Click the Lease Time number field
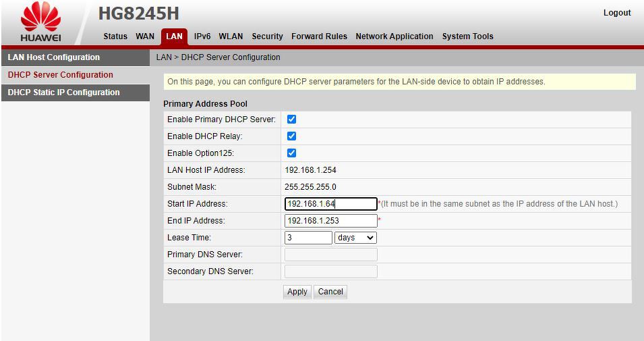644x341 pixels. (308, 237)
